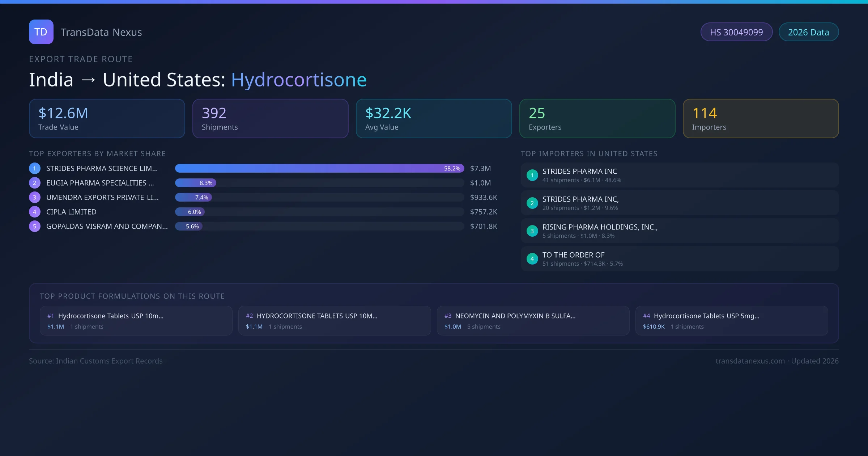This screenshot has height=456, width=868.
Task: Click transdatanexus.com footer link
Action: (x=750, y=361)
